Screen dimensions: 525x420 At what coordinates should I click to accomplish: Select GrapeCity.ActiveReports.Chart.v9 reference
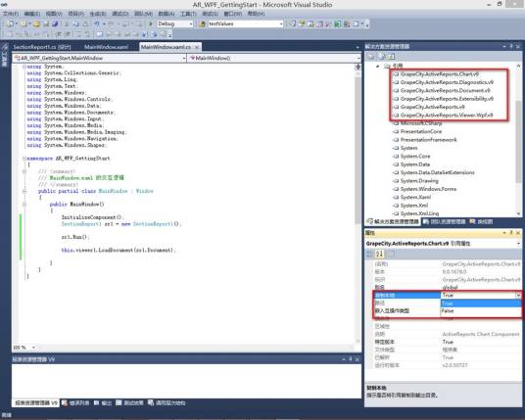coord(439,74)
